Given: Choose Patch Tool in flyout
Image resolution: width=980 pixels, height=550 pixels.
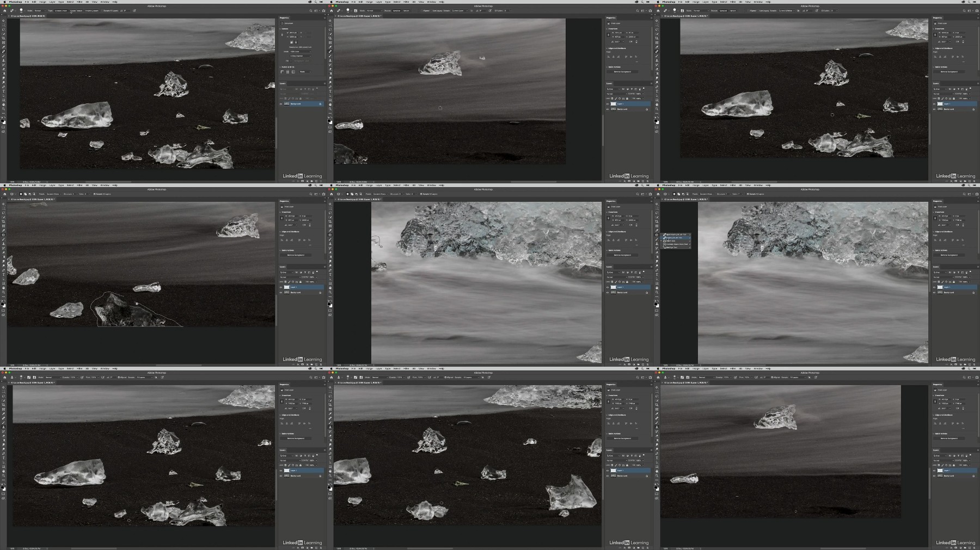Looking at the screenshot, I should click(676, 241).
